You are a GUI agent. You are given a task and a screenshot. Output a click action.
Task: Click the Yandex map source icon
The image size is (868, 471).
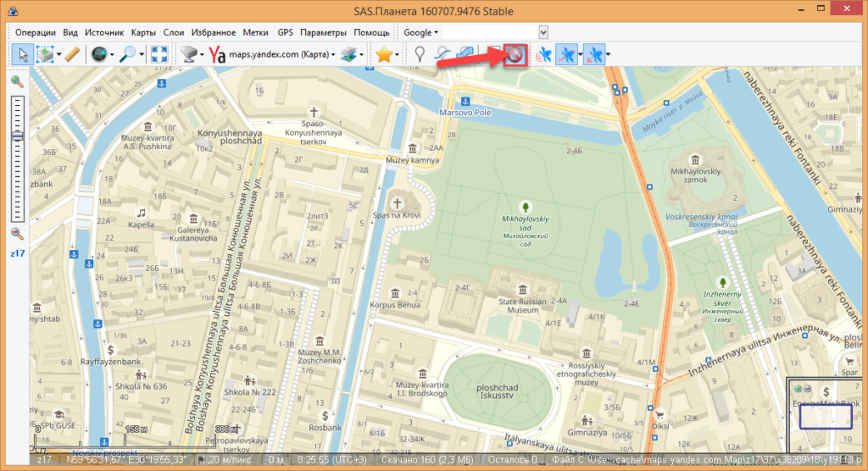click(x=218, y=54)
